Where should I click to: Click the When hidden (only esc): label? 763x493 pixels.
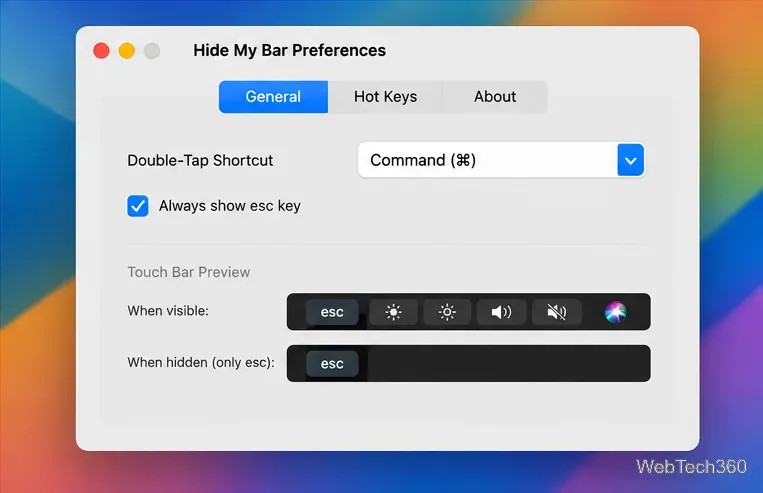201,363
